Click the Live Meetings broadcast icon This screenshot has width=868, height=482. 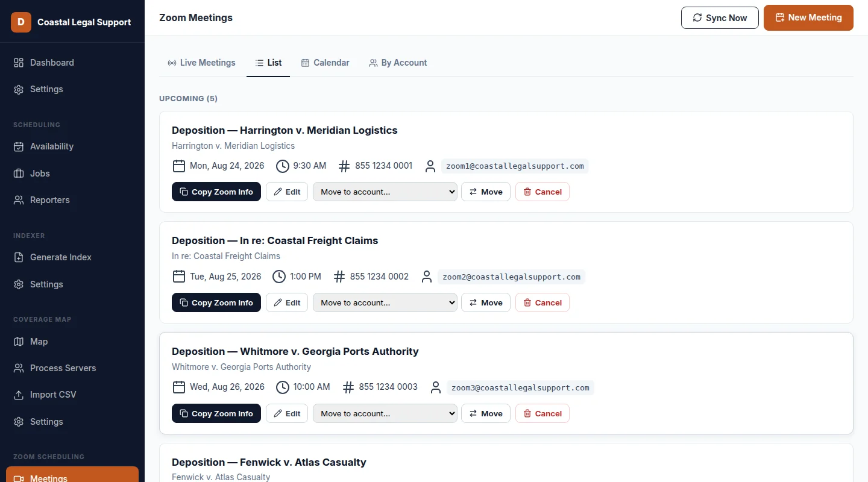click(x=172, y=63)
